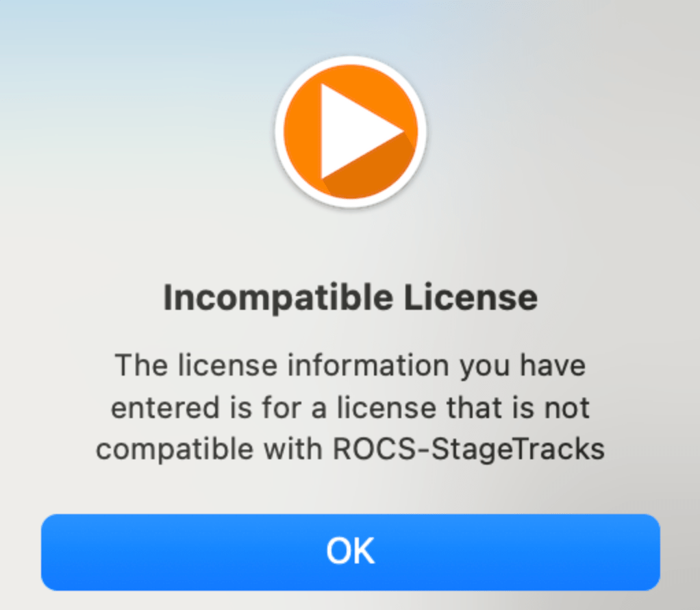Click the left edge of the OK button

pyautogui.click(x=50, y=552)
